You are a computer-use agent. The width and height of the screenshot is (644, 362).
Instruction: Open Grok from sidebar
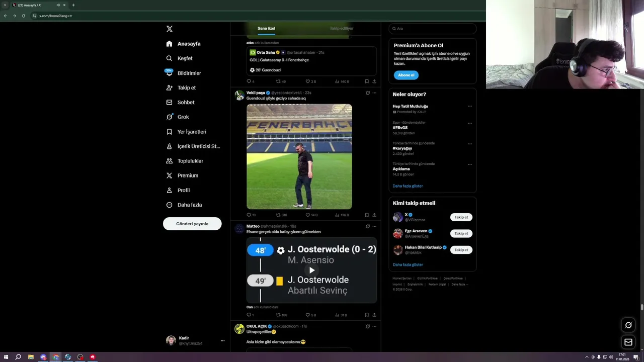click(x=178, y=117)
